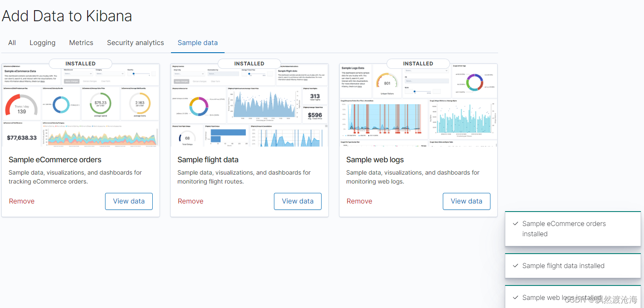Open the Security analytics tab
Screen dimensions: 644x308
point(135,43)
